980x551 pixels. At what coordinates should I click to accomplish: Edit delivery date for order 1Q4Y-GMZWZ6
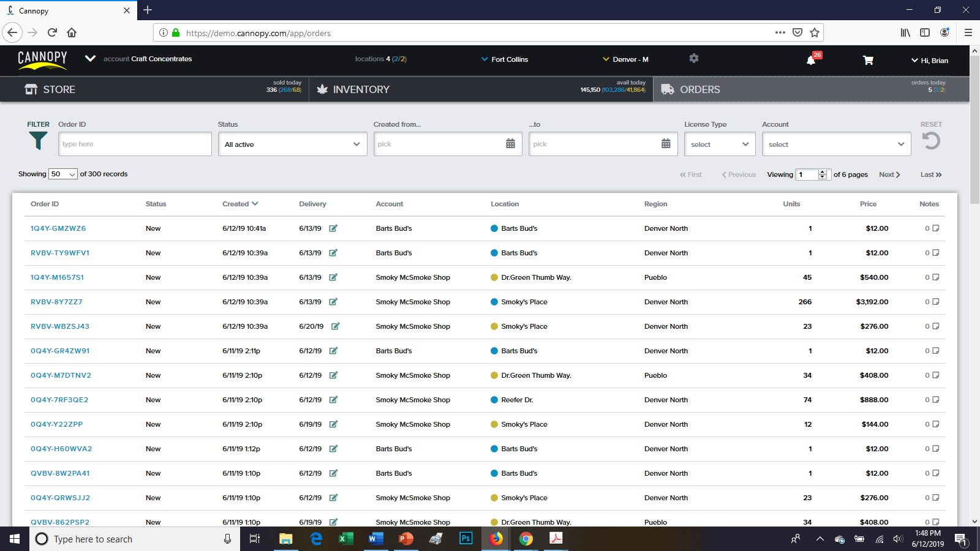click(x=333, y=228)
